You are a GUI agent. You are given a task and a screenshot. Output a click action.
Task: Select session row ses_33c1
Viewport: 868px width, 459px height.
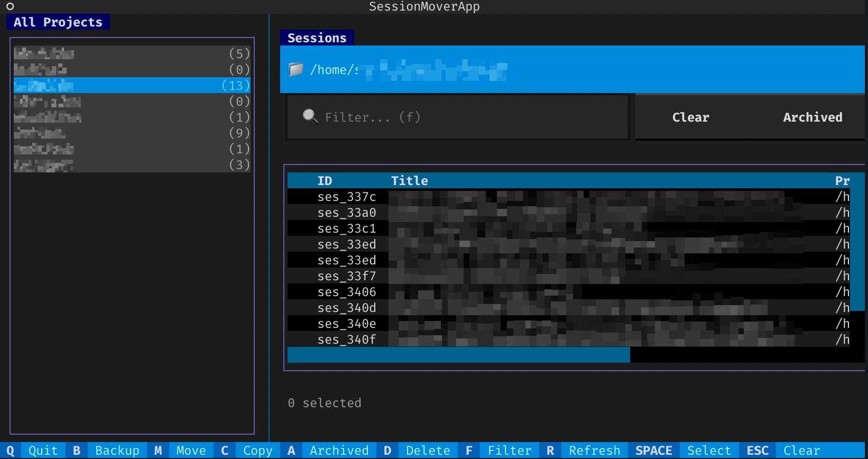pyautogui.click(x=347, y=228)
